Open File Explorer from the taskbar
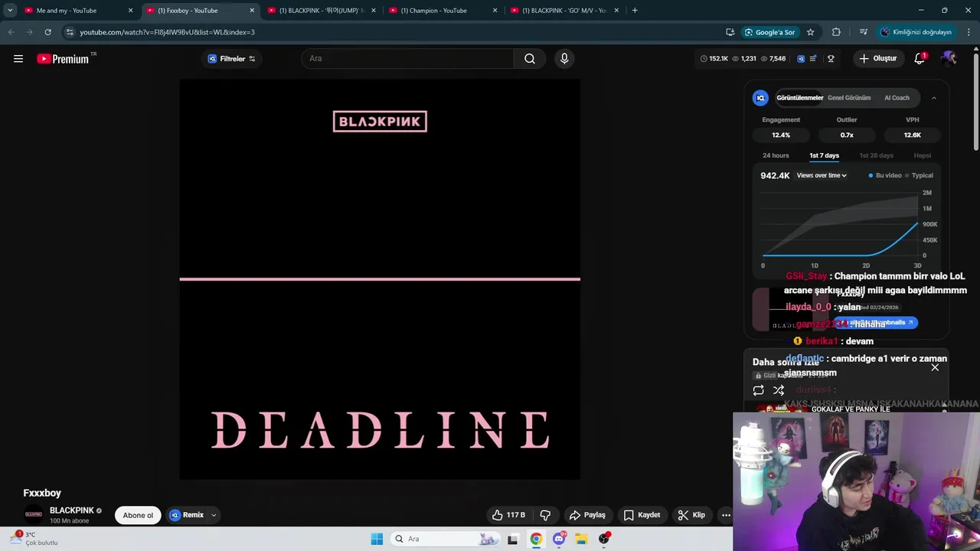 [581, 539]
